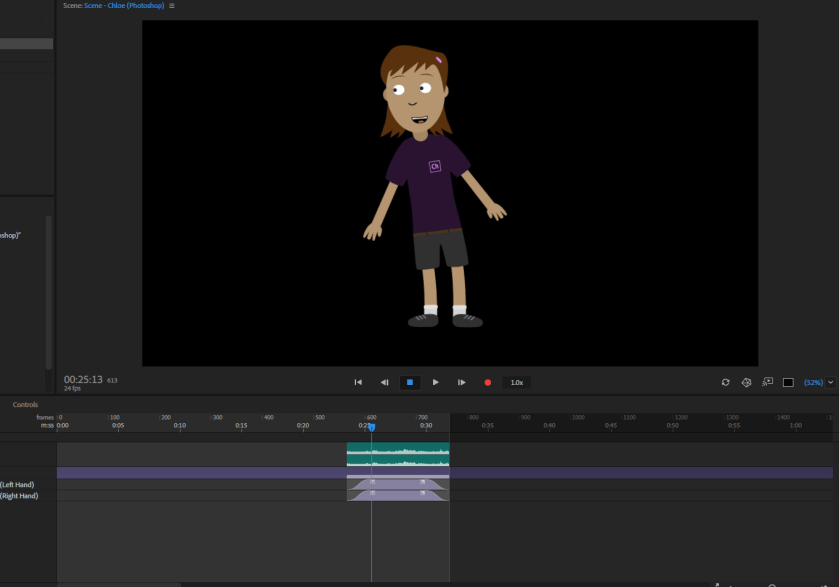Select the Left Hand take bar
The height and width of the screenshot is (587, 839).
[x=398, y=484]
